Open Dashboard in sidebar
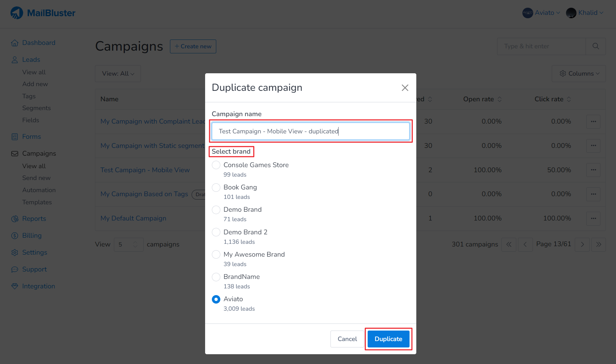The height and width of the screenshot is (364, 616). tap(39, 43)
